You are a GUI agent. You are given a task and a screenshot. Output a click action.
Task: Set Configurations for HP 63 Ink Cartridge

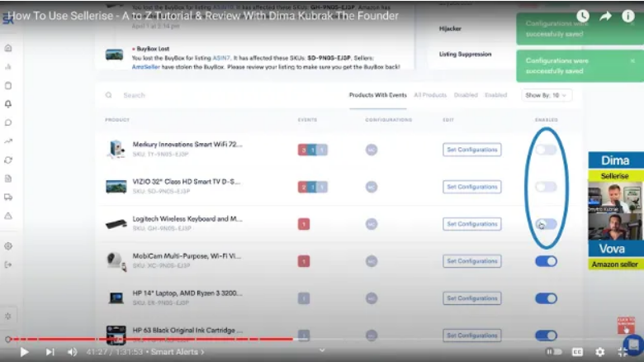pos(472,336)
